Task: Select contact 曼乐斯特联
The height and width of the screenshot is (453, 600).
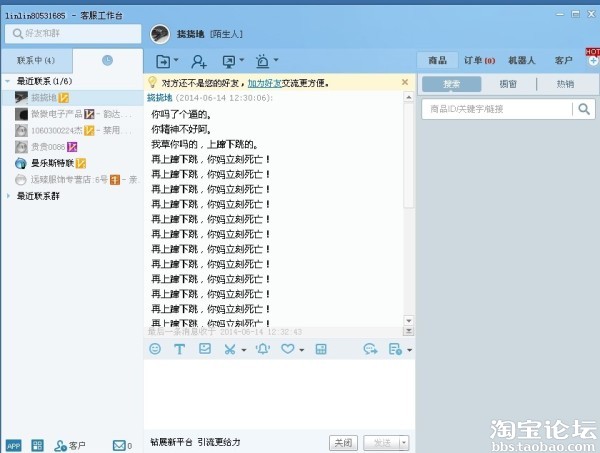Action: coord(72,163)
